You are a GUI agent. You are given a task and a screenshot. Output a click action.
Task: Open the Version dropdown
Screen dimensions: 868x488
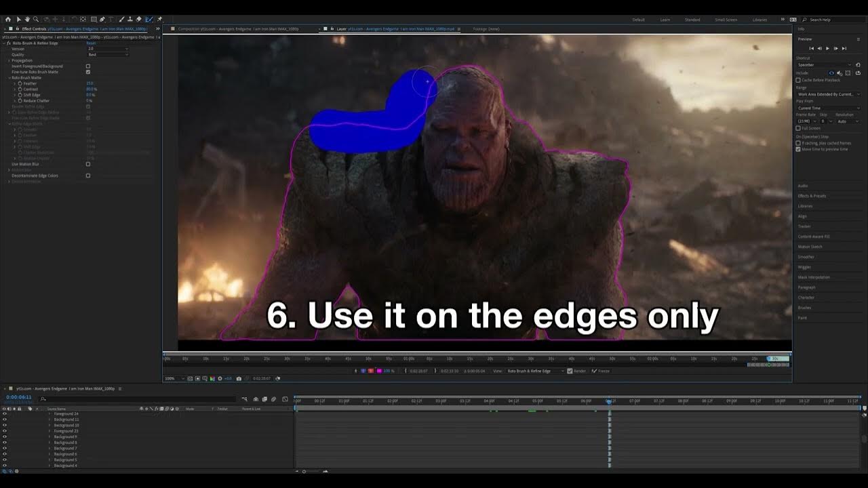point(108,49)
